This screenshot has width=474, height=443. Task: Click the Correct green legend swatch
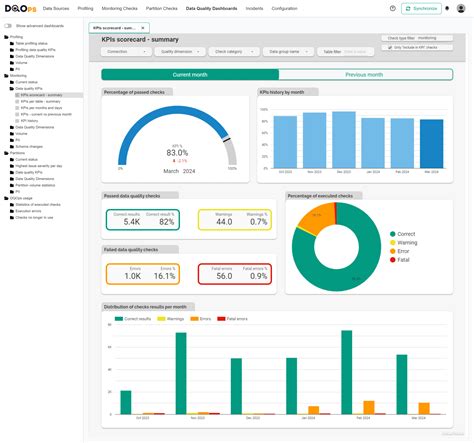[393, 234]
